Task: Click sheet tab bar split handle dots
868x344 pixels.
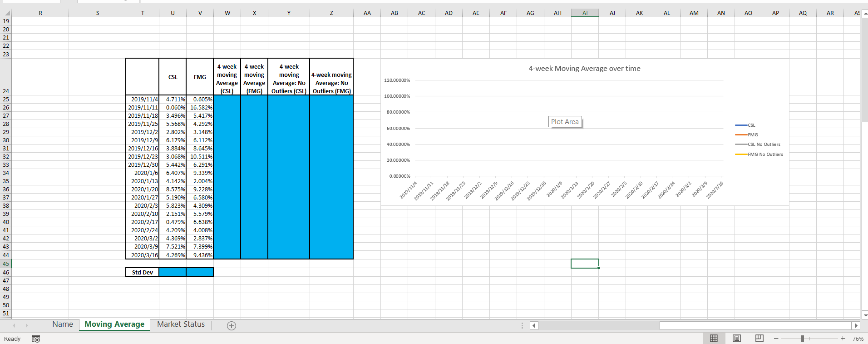Action: tap(522, 325)
